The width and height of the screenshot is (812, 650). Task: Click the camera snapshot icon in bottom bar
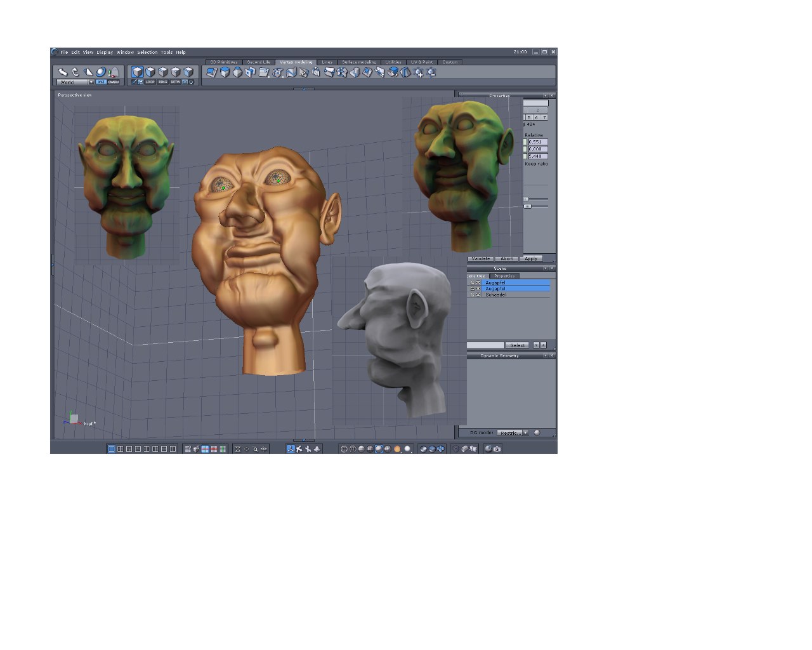[497, 449]
